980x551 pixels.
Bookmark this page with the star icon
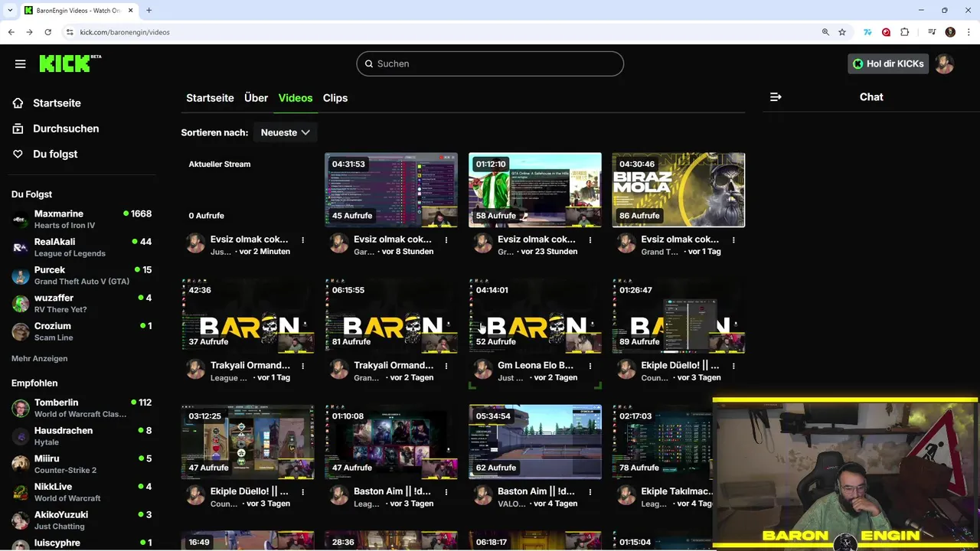click(842, 32)
